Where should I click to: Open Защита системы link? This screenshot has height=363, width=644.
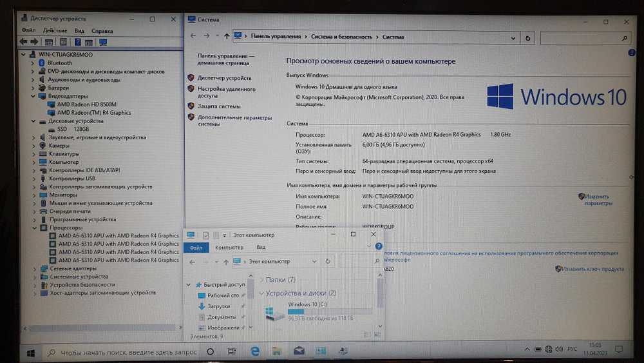(219, 106)
